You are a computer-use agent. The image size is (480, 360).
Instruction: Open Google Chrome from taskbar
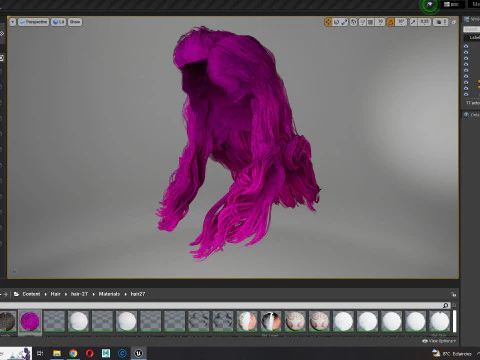pyautogui.click(x=73, y=353)
